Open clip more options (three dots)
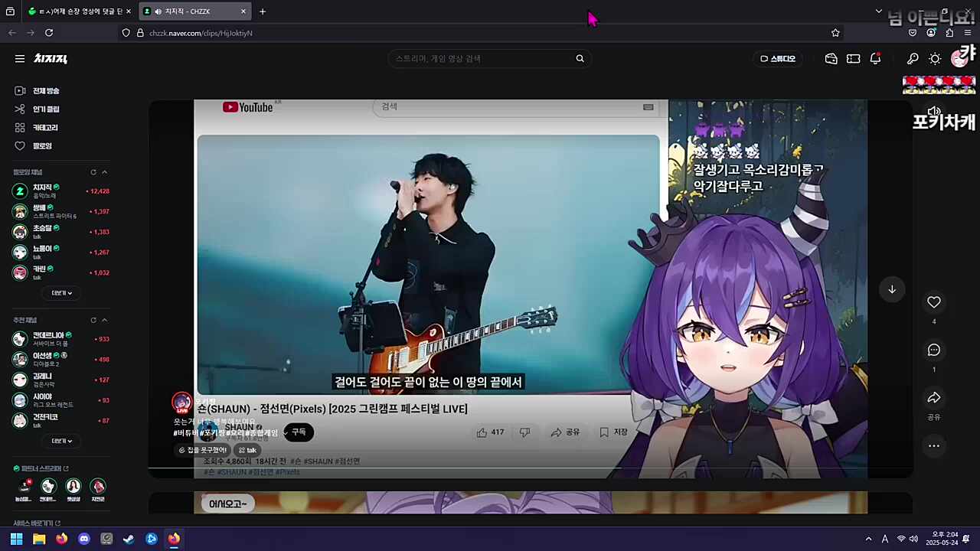 [x=933, y=445]
